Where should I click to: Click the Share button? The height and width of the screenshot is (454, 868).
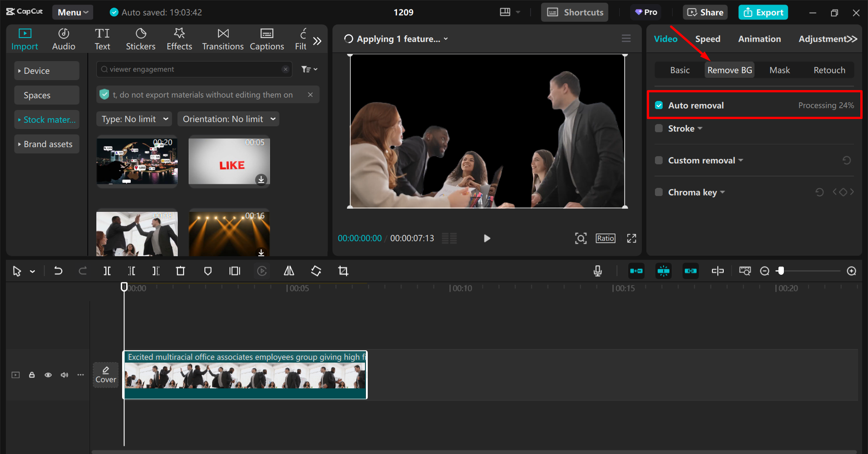pyautogui.click(x=705, y=12)
